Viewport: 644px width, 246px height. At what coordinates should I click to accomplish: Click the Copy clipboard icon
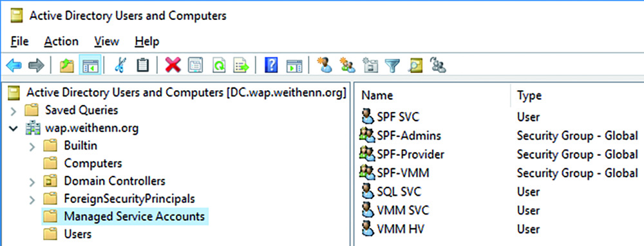(x=142, y=65)
